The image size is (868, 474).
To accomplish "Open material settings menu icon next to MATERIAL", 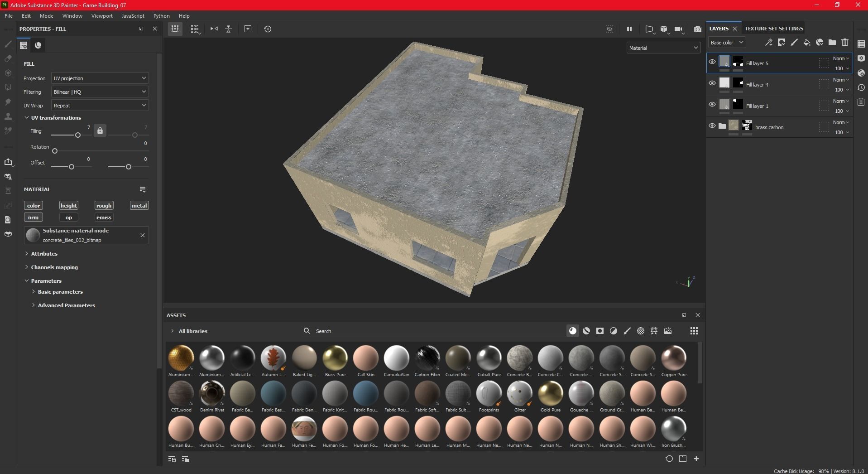I will click(143, 189).
